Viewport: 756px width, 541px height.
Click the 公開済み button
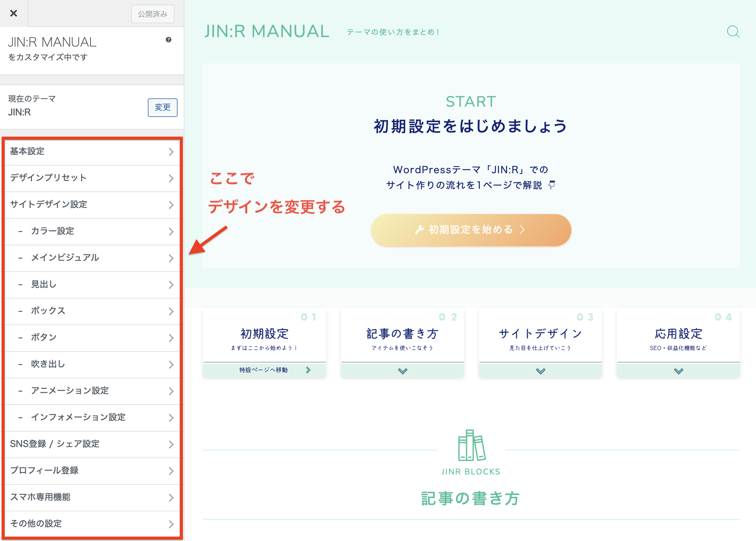coord(152,14)
